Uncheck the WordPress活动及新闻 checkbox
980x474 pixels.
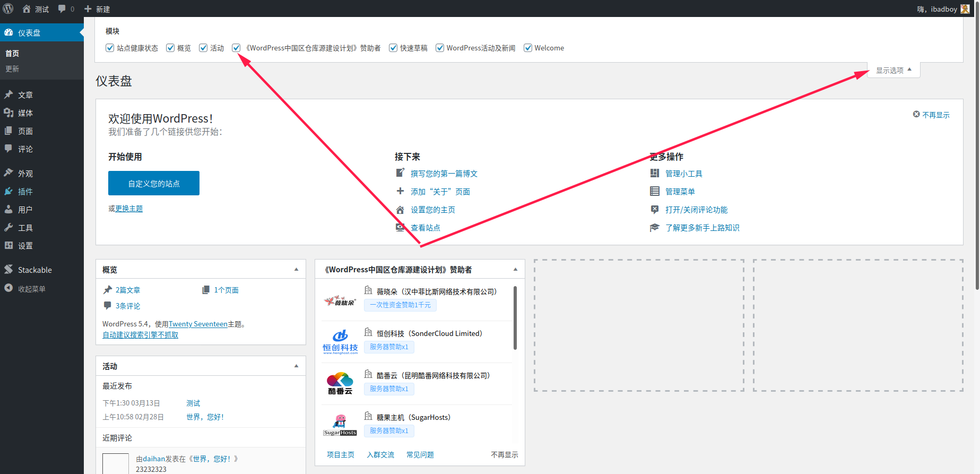click(440, 48)
